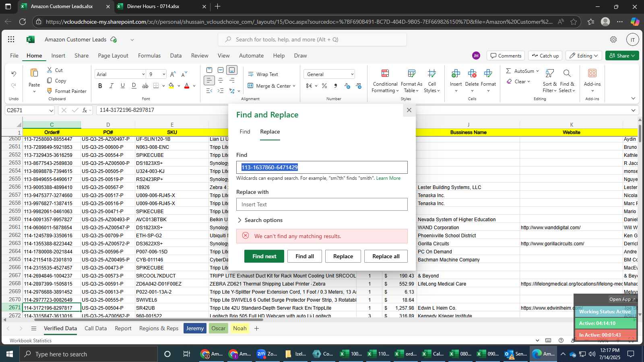Screen dimensions: 644x362
Task: Click the comma style icon
Action: click(335, 86)
